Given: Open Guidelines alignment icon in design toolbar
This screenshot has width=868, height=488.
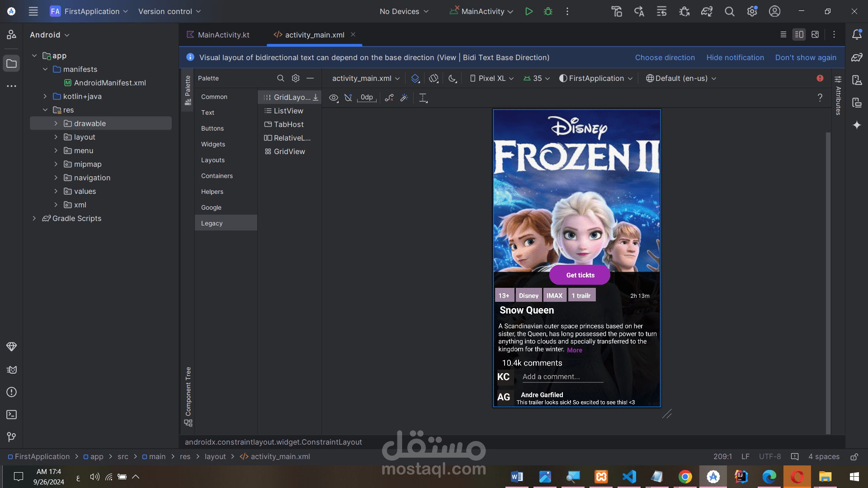Looking at the screenshot, I should (423, 98).
